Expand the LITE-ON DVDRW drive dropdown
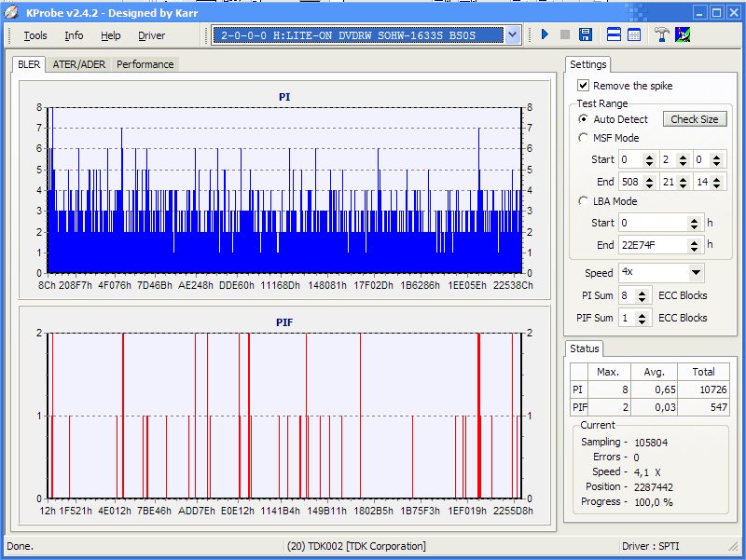 pyautogui.click(x=512, y=34)
